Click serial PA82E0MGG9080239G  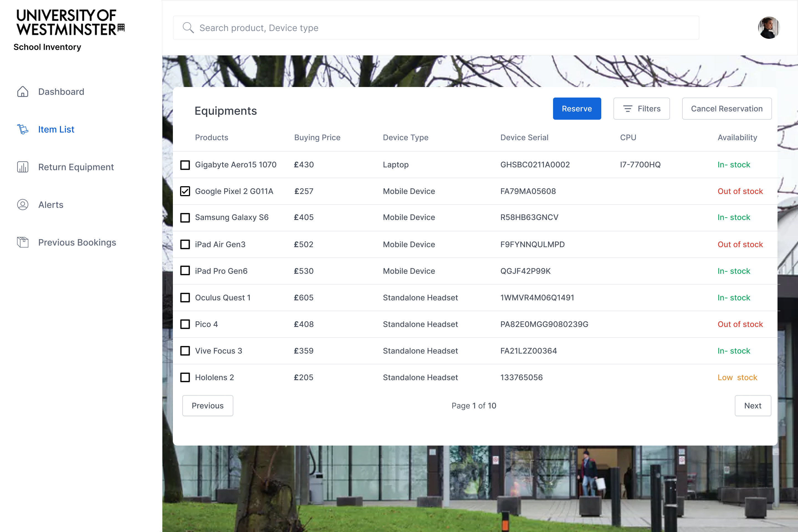click(544, 324)
